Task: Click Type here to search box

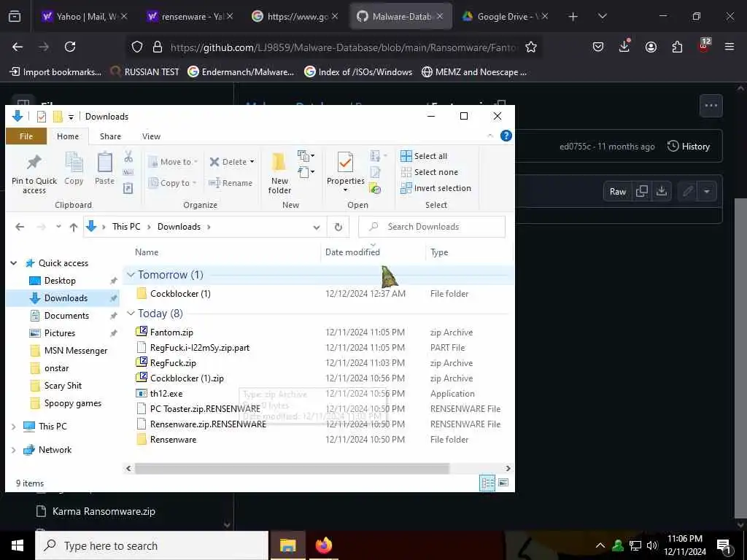Action: click(x=152, y=545)
